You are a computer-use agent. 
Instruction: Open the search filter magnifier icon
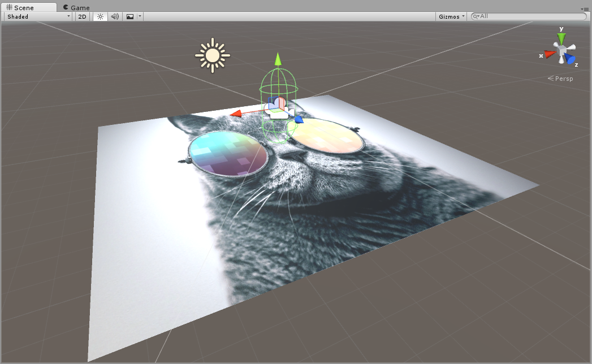click(x=476, y=16)
